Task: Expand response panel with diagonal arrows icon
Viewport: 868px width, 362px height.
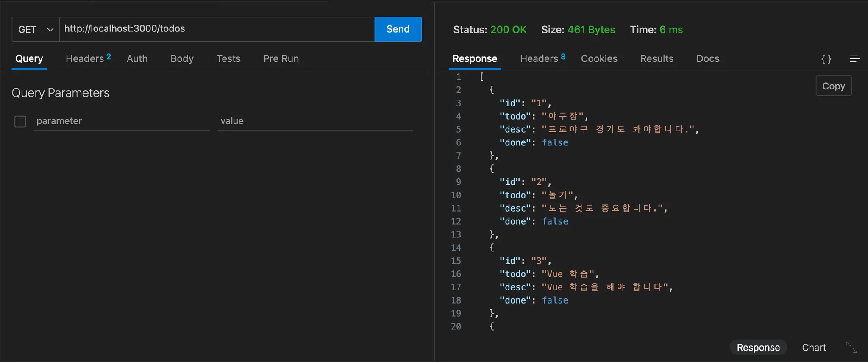Action: tap(851, 347)
